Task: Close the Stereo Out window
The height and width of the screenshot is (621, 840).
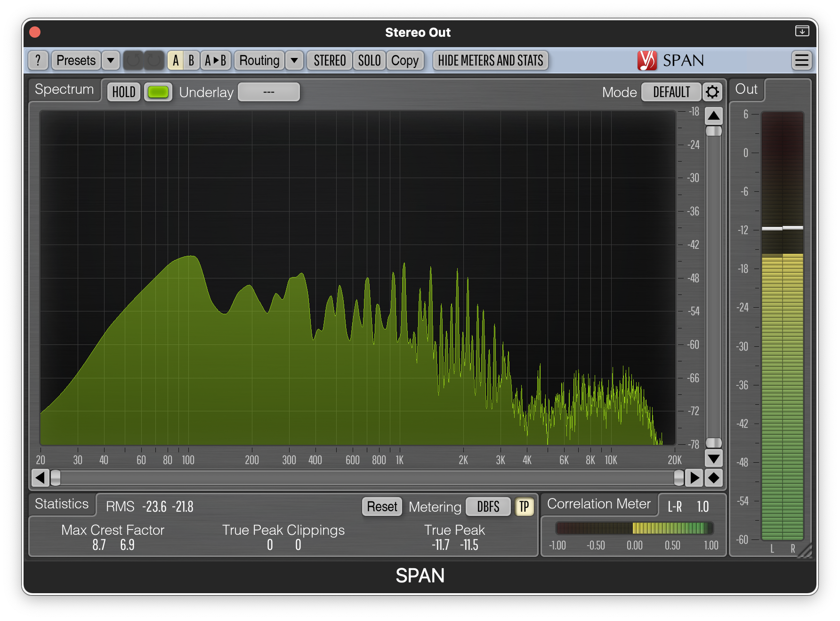Action: point(35,32)
